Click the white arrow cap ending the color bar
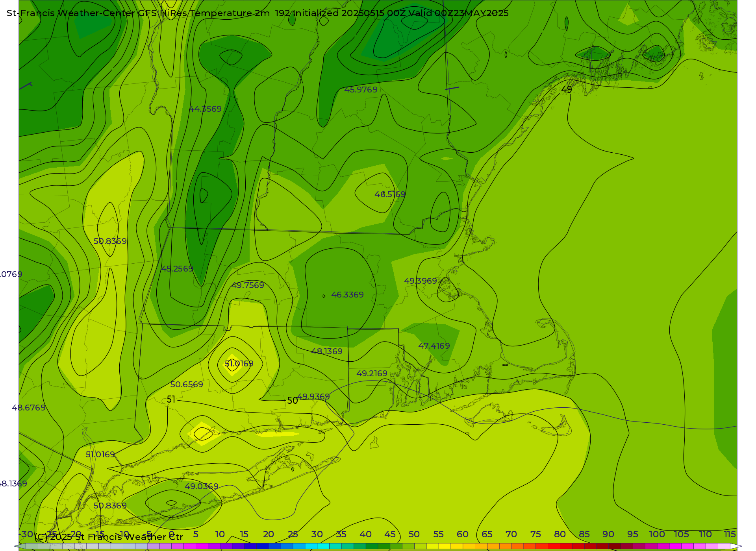Viewport: 756px width, 551px height. coord(736,546)
